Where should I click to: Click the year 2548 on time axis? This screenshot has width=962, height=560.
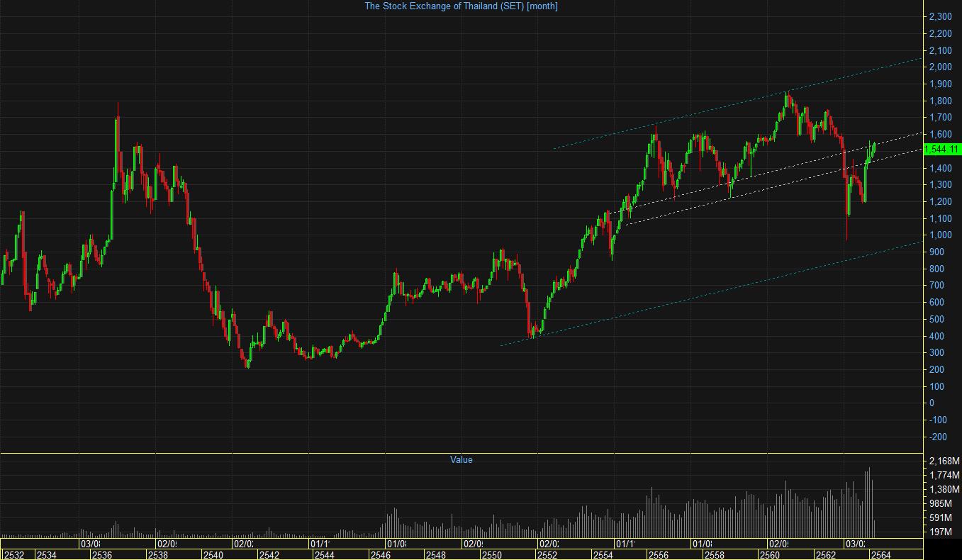(435, 555)
